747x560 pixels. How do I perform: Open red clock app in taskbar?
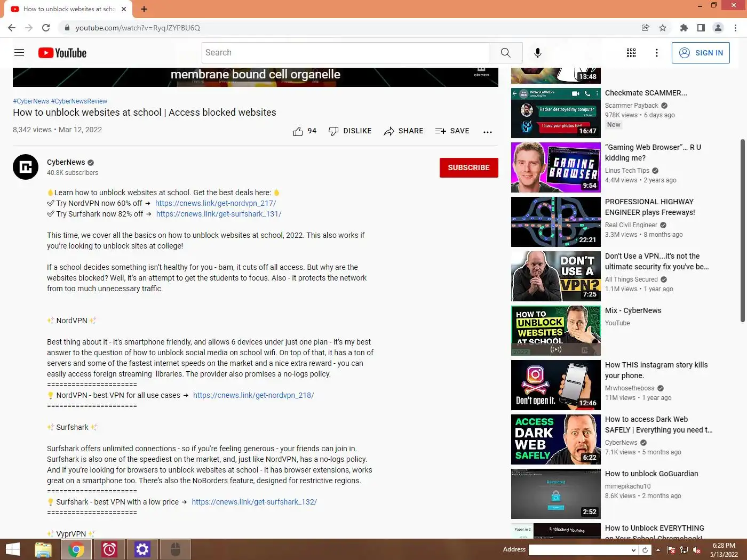(109, 549)
